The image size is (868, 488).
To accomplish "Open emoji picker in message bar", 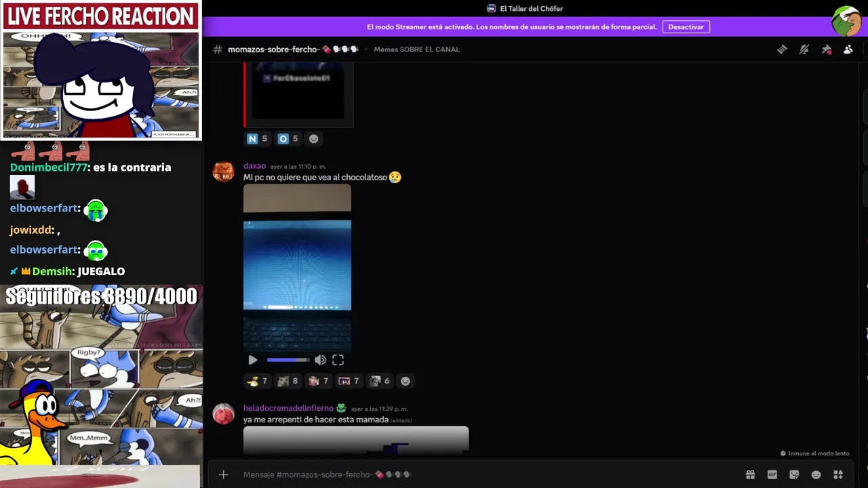I will tap(816, 474).
